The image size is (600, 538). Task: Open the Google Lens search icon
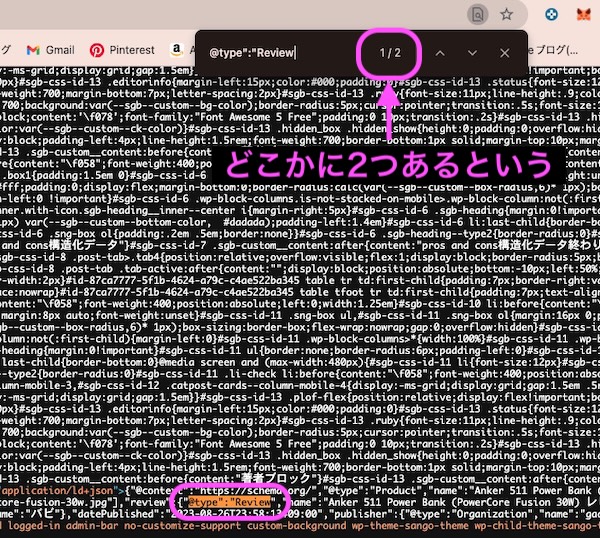click(478, 15)
